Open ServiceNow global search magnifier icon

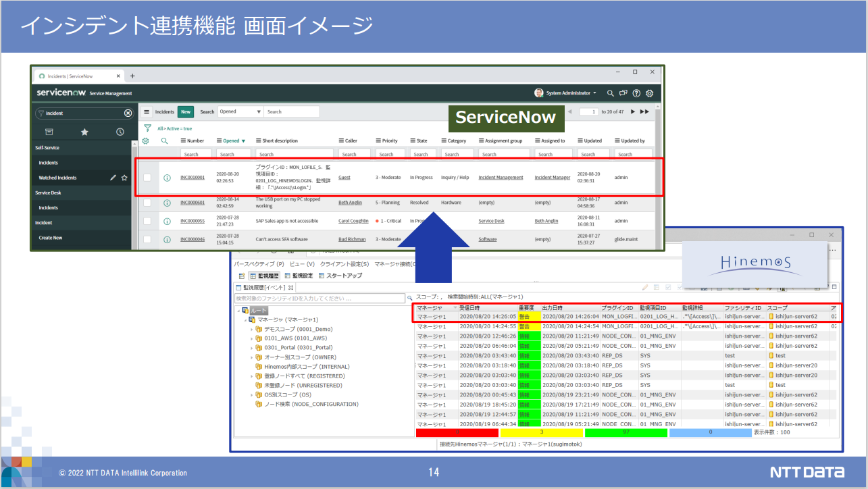click(x=610, y=93)
